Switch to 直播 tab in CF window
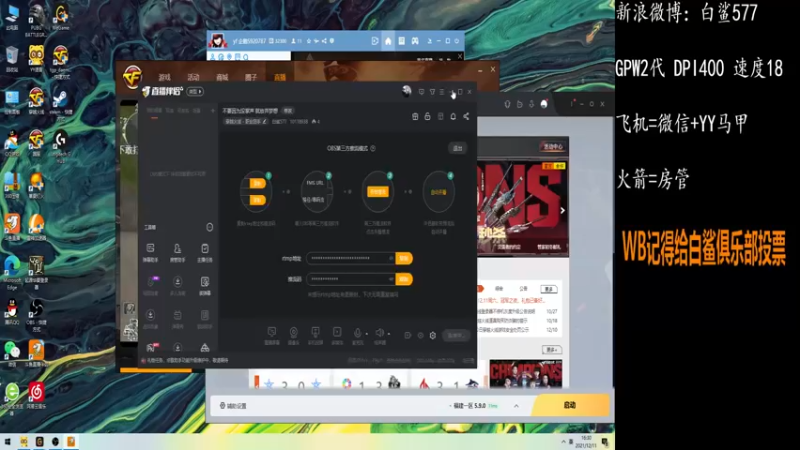The image size is (800, 450). [280, 78]
